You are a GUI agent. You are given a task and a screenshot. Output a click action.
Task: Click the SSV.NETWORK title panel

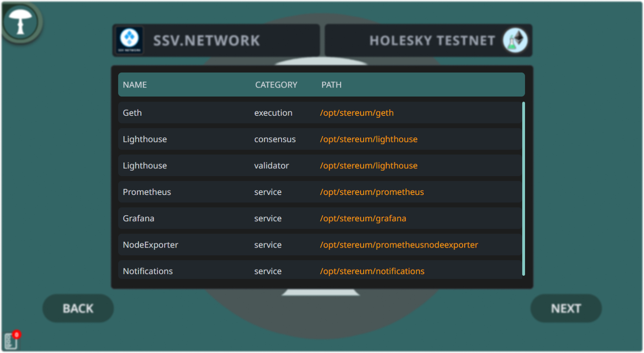pyautogui.click(x=216, y=40)
